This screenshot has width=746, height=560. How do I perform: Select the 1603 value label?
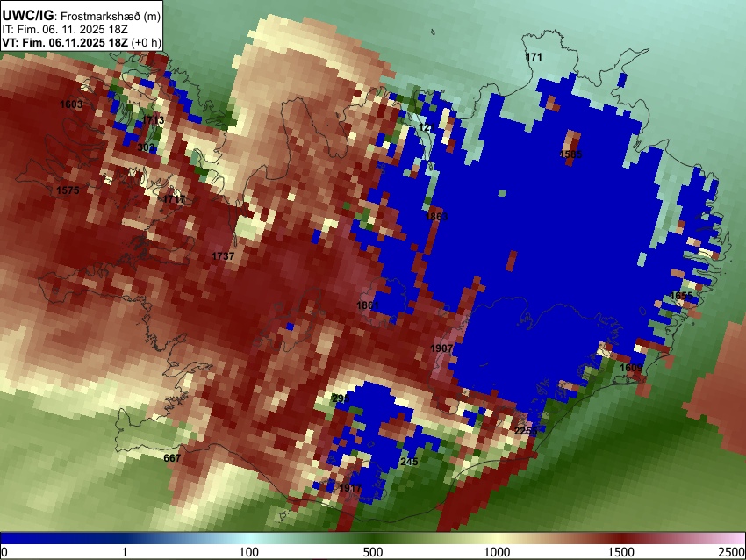pyautogui.click(x=71, y=104)
